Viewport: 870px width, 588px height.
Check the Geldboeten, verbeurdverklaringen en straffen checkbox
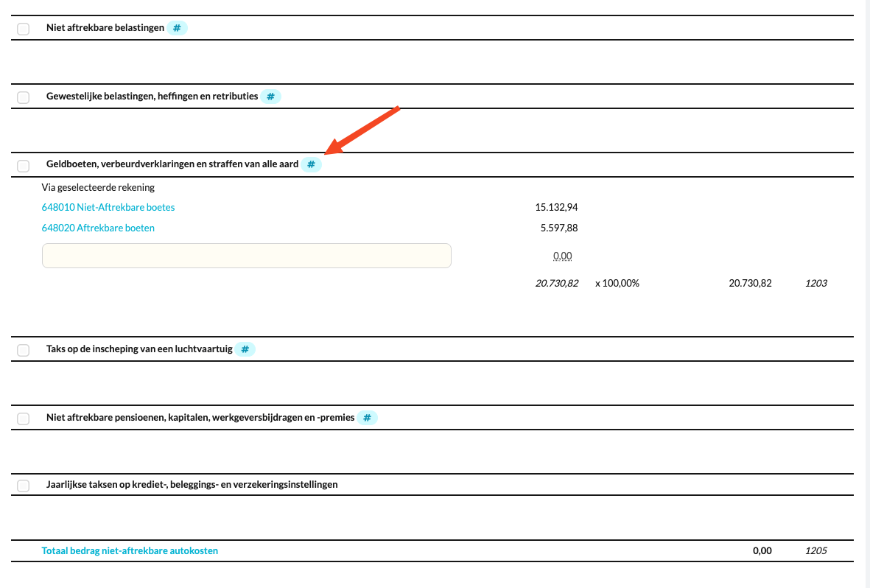(x=24, y=166)
